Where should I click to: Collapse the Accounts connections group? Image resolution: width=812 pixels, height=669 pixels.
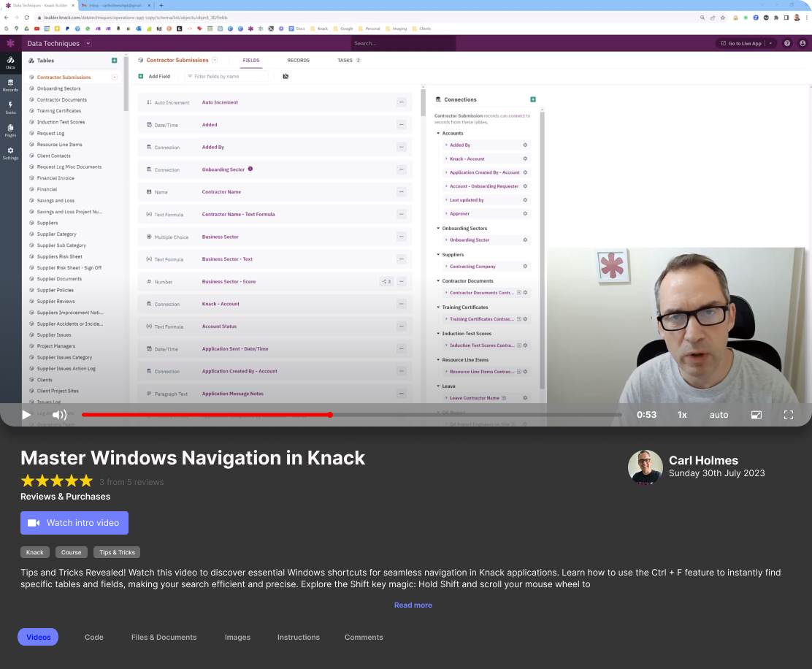click(x=438, y=133)
